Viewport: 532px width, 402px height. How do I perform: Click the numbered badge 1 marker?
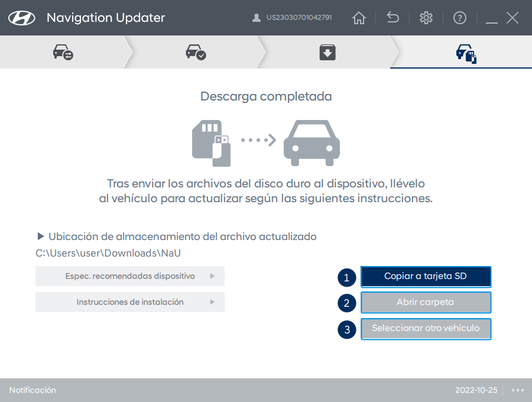[347, 277]
